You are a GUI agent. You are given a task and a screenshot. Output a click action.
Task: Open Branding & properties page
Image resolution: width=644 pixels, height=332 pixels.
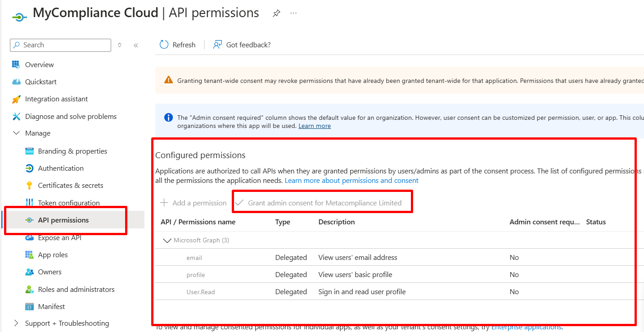tap(72, 151)
